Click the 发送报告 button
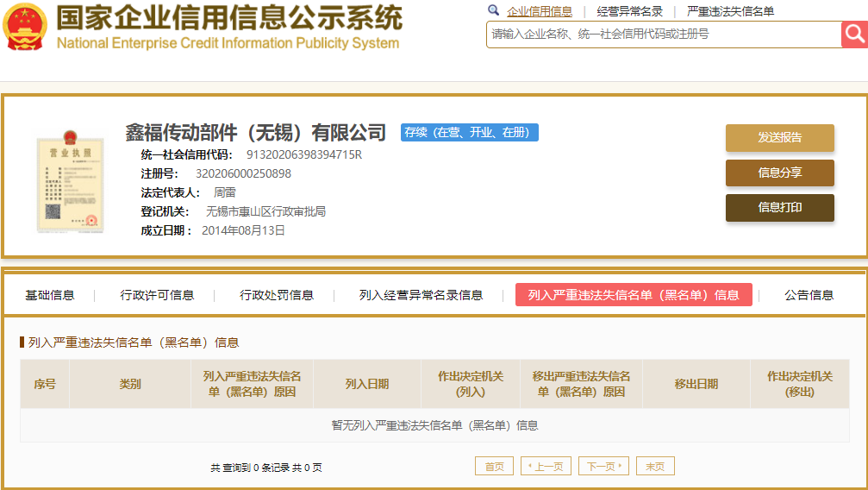The image size is (868, 490). click(779, 137)
